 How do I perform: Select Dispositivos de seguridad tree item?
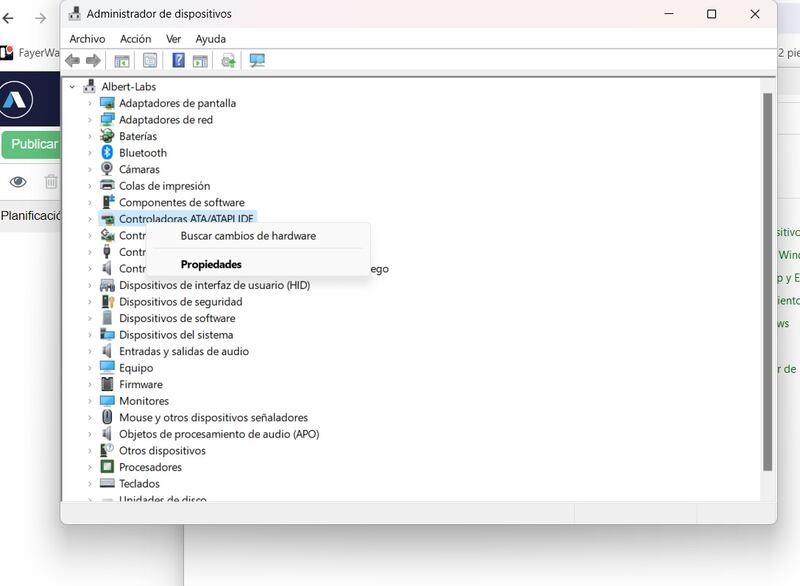coord(180,302)
